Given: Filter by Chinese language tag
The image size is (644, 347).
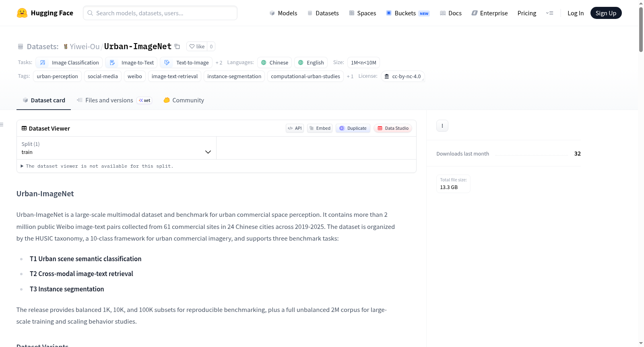Looking at the screenshot, I should pyautogui.click(x=275, y=62).
